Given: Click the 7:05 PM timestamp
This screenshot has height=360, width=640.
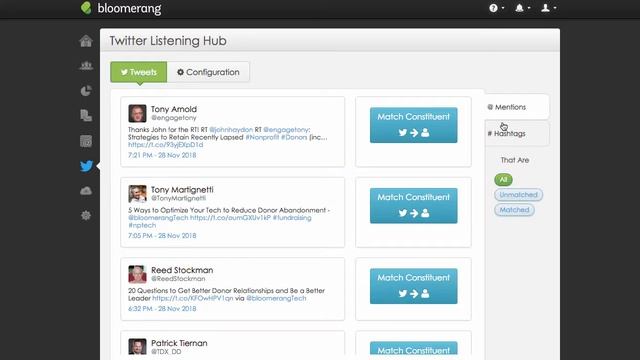Looking at the screenshot, I should 162,236.
